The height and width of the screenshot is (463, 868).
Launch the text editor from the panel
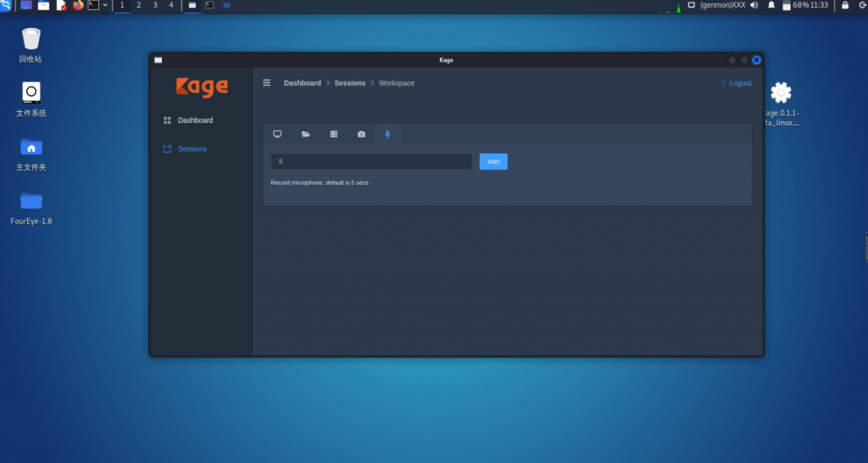[61, 6]
